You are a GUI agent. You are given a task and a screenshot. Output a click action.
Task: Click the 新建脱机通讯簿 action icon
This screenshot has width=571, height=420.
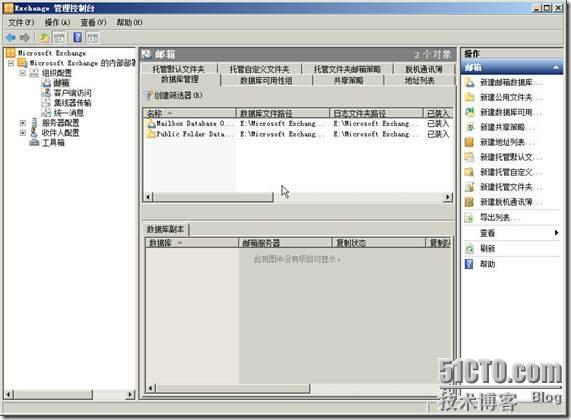[x=470, y=202]
